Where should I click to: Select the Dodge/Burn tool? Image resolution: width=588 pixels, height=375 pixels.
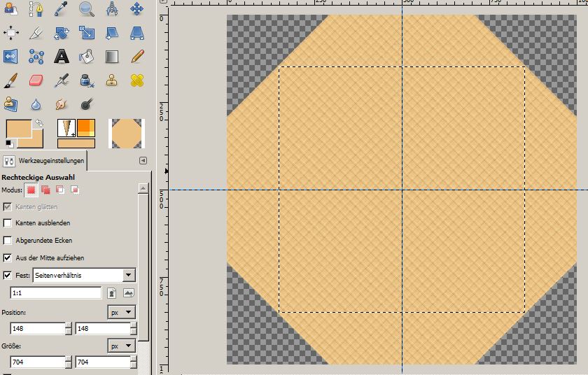pos(87,104)
